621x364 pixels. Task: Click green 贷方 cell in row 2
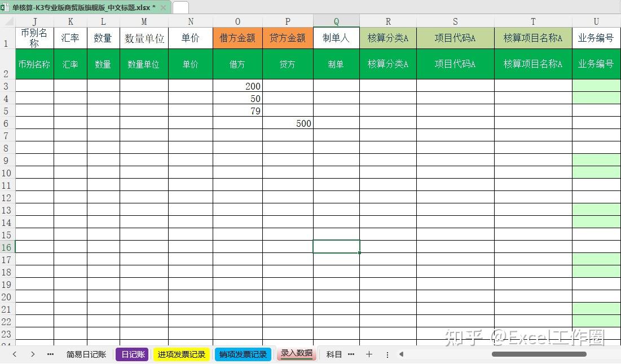coord(288,64)
